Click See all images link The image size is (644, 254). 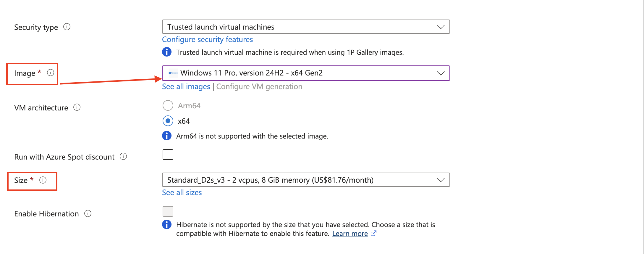click(186, 86)
